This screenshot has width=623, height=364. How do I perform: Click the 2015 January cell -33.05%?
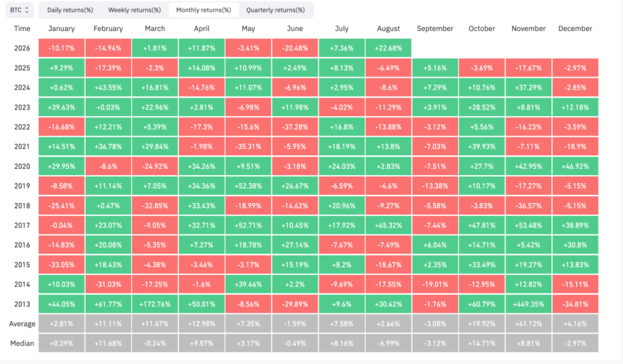click(x=61, y=265)
